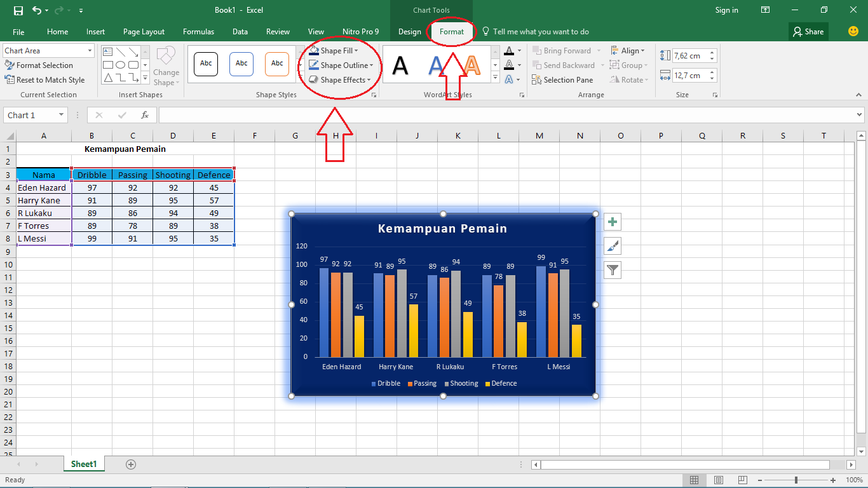Open the Align dropdown in Arrange group

pyautogui.click(x=629, y=50)
